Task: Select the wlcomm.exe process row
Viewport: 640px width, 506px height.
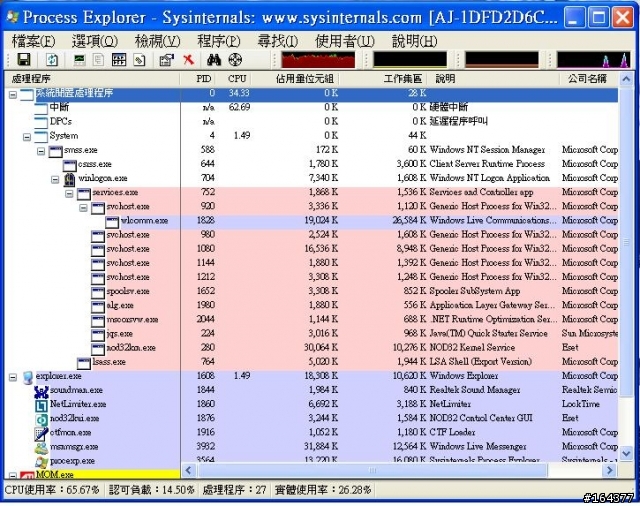Action: [x=311, y=221]
